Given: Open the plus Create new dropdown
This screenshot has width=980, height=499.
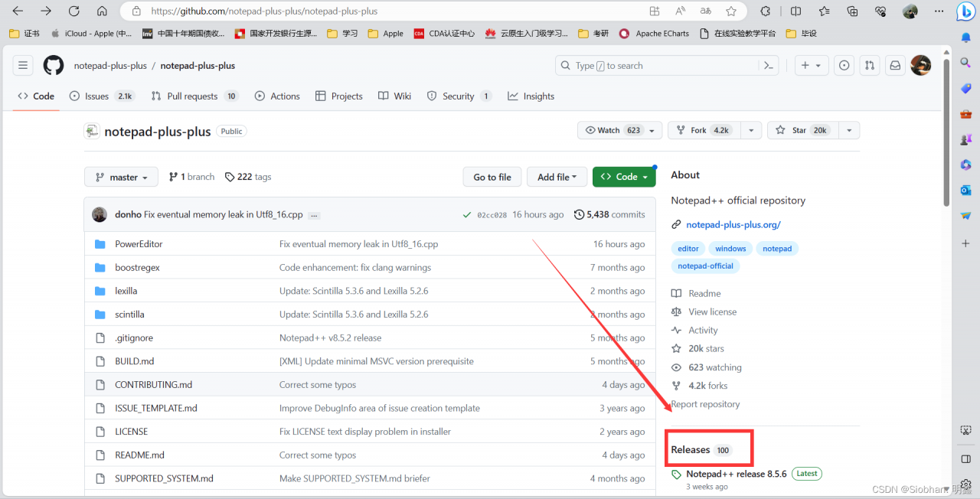Looking at the screenshot, I should (x=811, y=66).
